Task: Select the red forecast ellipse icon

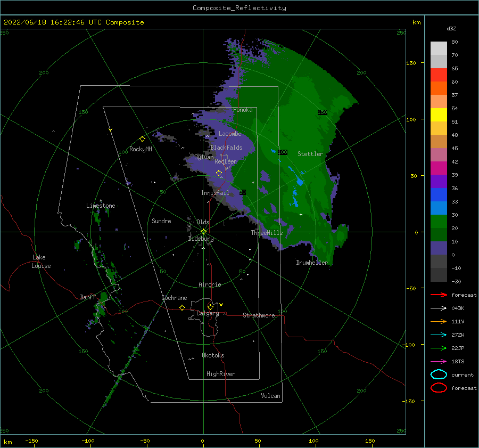Action: (x=439, y=388)
